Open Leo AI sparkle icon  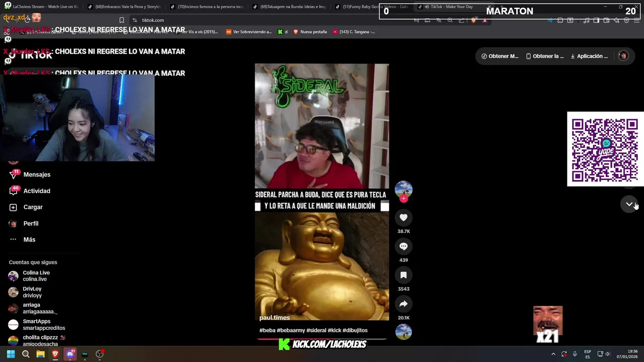[616, 20]
